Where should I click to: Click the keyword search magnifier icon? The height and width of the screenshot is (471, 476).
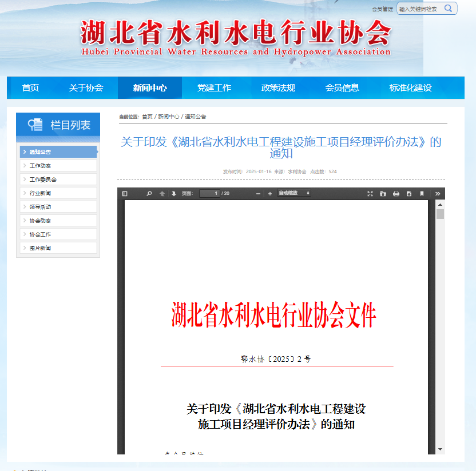[449, 9]
